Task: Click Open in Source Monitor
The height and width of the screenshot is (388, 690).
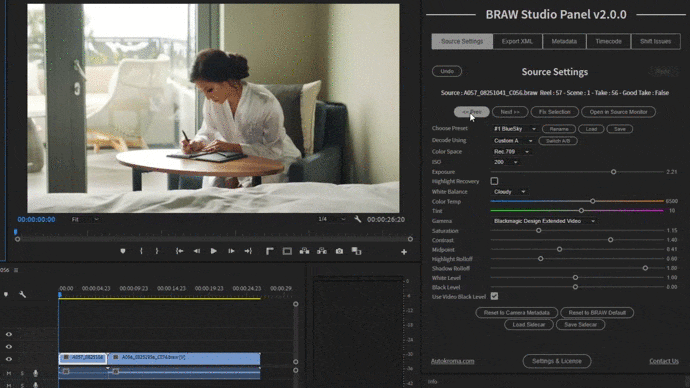Action: click(x=618, y=112)
